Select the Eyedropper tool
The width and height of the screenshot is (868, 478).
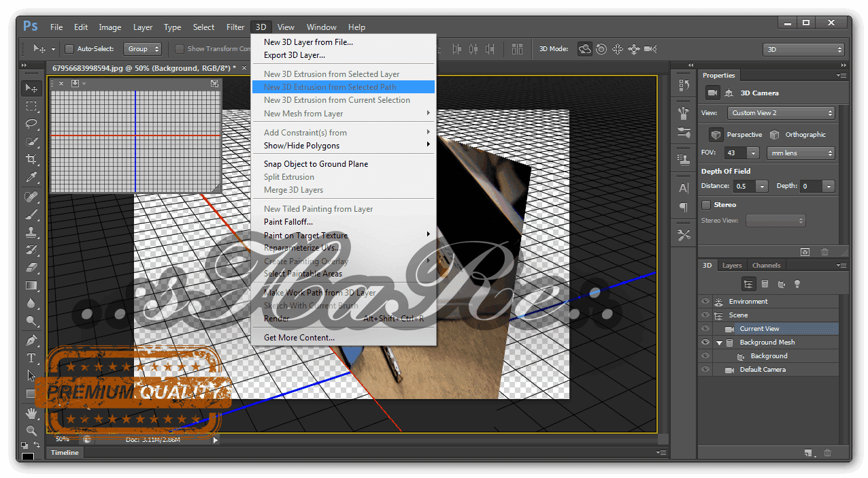31,177
